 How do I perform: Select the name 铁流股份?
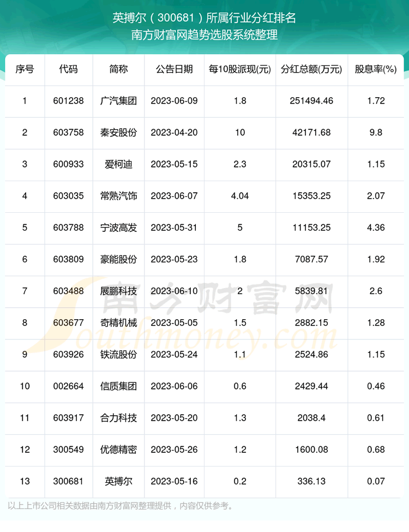[118, 354]
